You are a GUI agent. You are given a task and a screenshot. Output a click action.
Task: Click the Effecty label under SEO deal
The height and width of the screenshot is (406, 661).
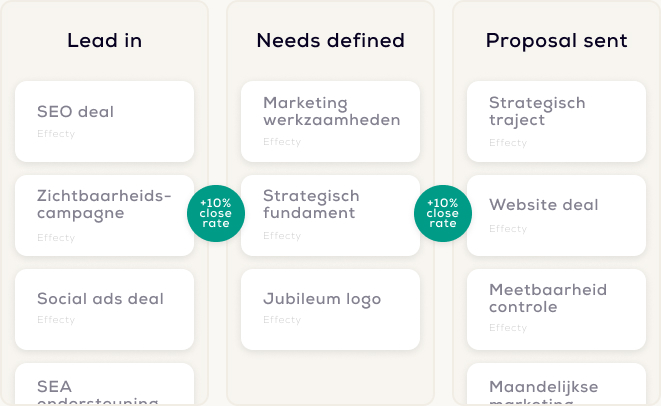click(x=56, y=133)
